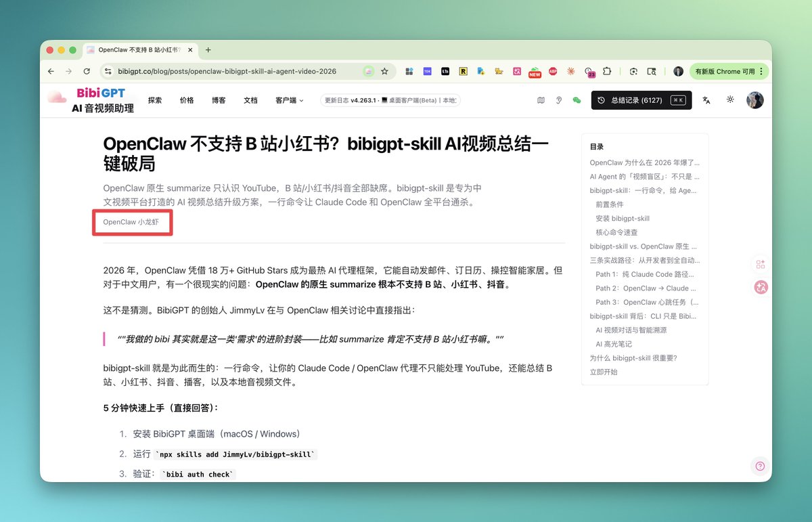This screenshot has width=812, height=522.
Task: Click the OpenClaw 小龙虾 tag link
Action: pyautogui.click(x=131, y=222)
